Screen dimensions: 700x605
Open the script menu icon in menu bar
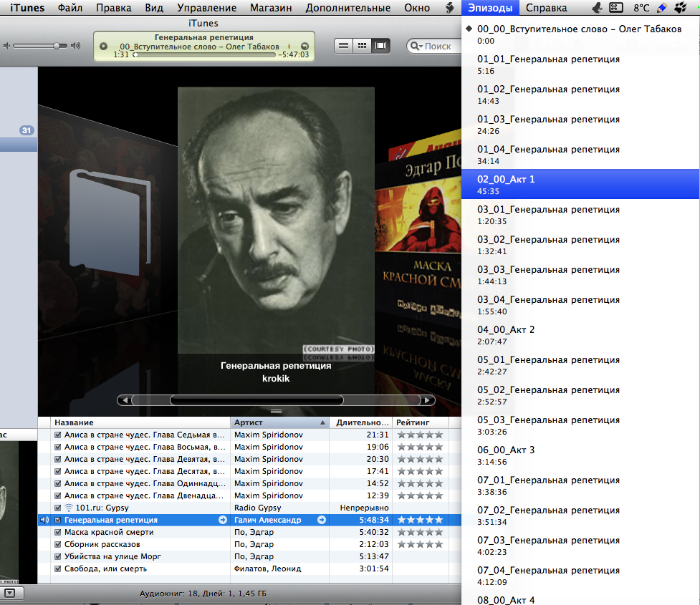[450, 8]
